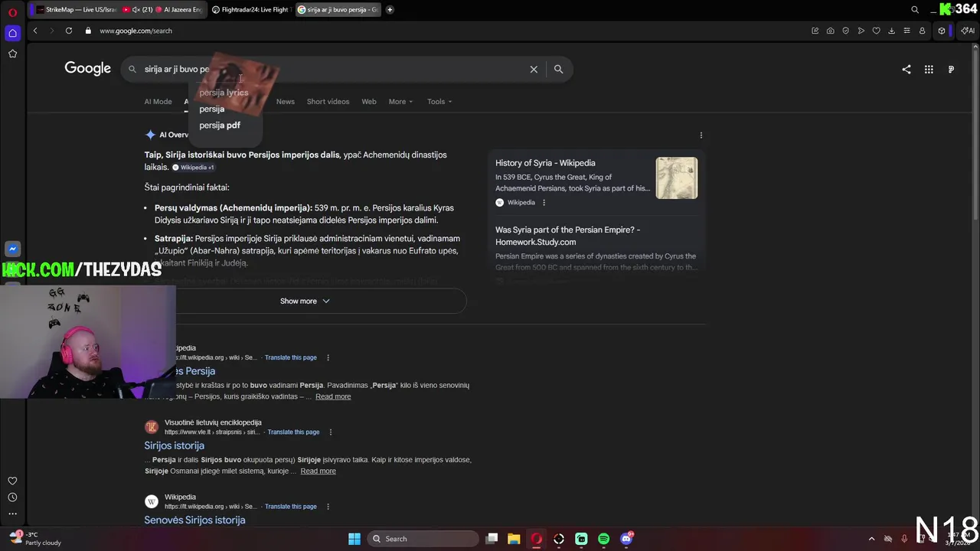View site security padlock info
The image size is (980, 551).
[x=88, y=31]
